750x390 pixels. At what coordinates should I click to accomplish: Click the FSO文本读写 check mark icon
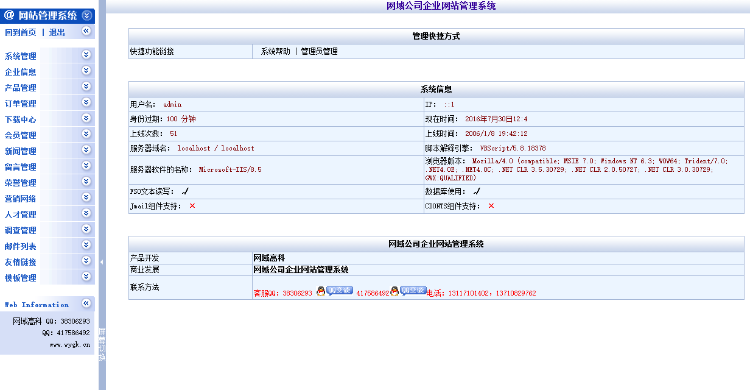coord(185,191)
